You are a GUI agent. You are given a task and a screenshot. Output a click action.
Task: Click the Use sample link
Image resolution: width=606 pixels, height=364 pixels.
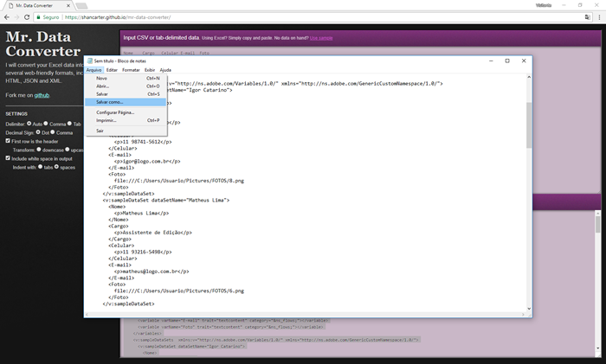tap(321, 38)
